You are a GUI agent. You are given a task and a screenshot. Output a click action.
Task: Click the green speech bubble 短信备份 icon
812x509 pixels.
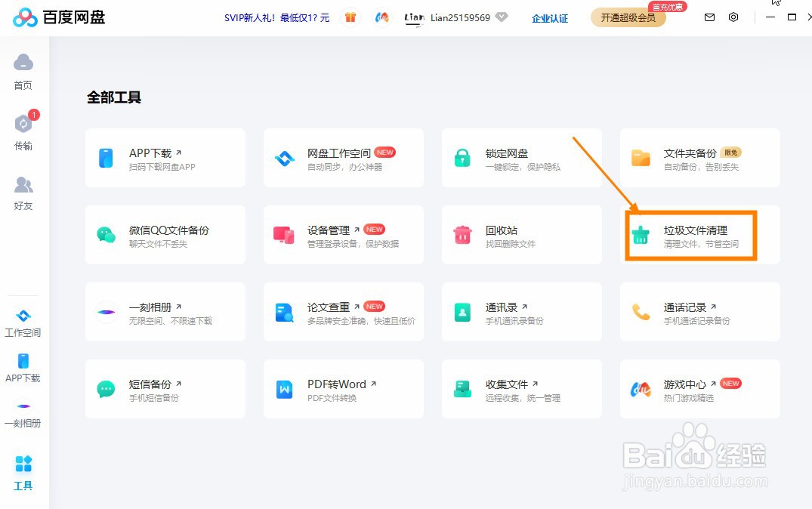[107, 389]
